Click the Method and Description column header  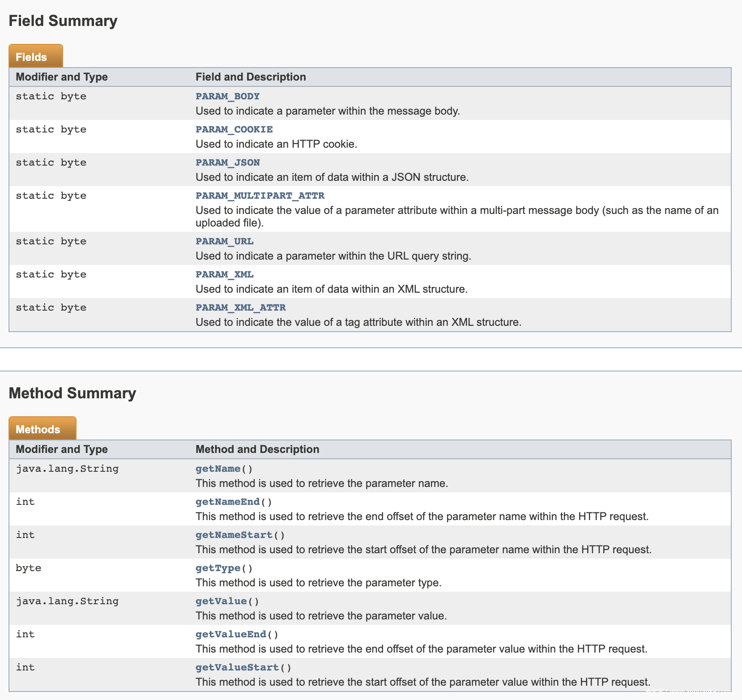(257, 449)
